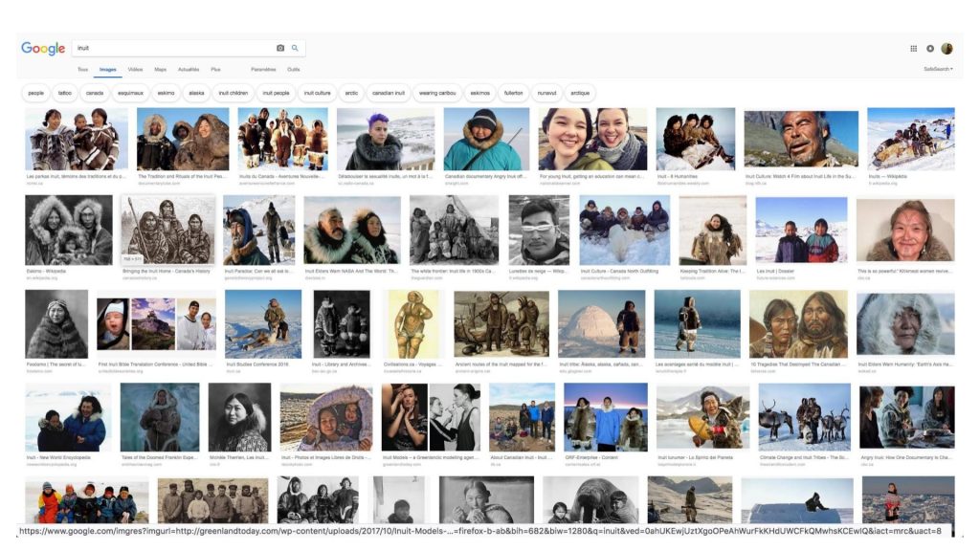The width and height of the screenshot is (980, 551).
Task: Open the Paramètres settings menu
Action: pos(263,69)
